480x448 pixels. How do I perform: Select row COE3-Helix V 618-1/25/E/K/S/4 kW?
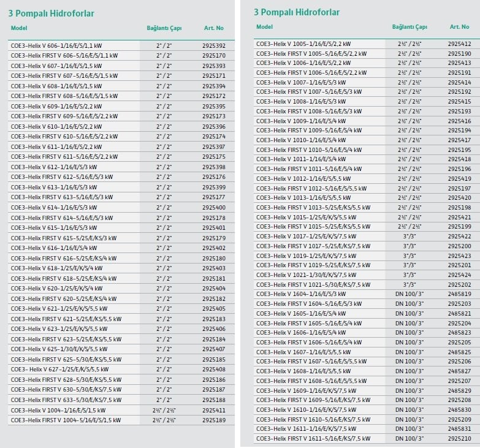coord(121,268)
